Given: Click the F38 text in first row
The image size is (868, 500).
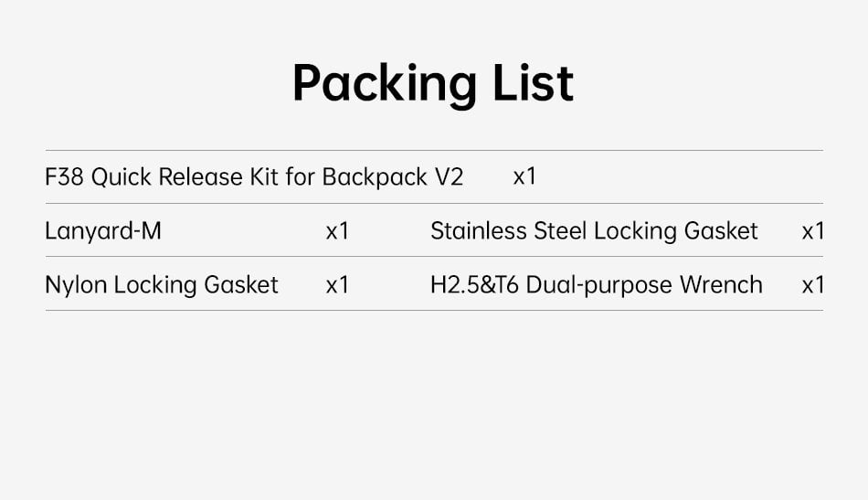Looking at the screenshot, I should pyautogui.click(x=64, y=177).
